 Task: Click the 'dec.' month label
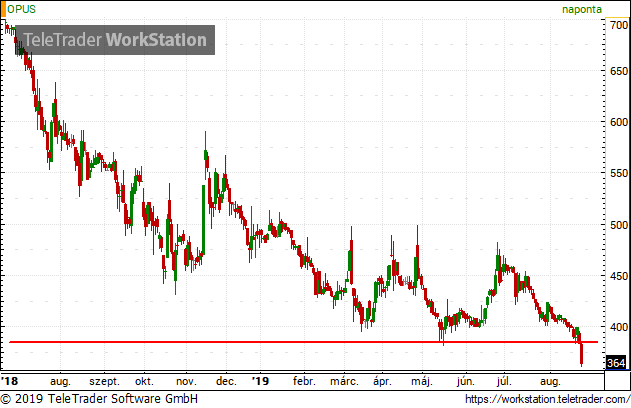226,381
